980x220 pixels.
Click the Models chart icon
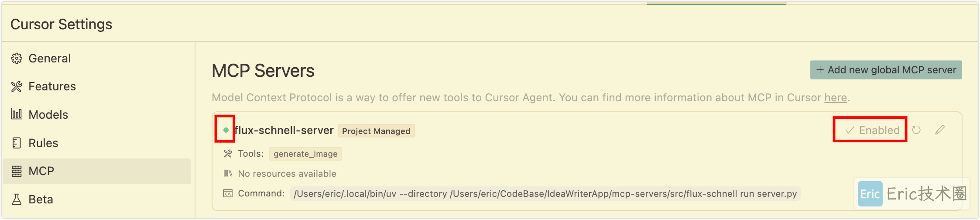coord(17,114)
